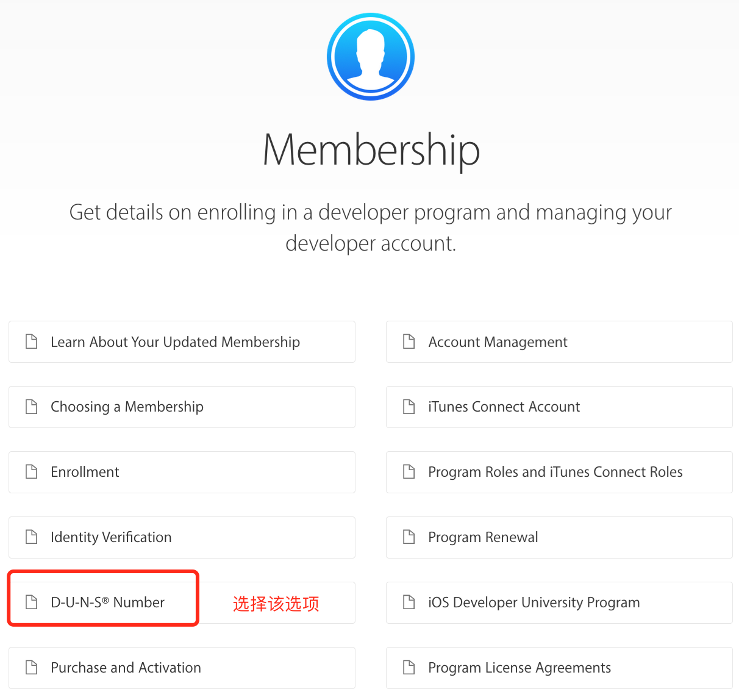This screenshot has height=700, width=739.
Task: Click the Membership profile avatar icon
Action: coord(371,57)
